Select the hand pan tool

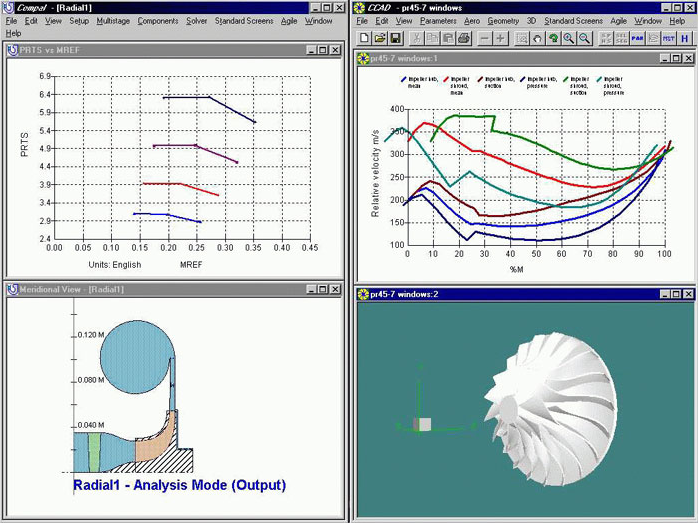pos(537,38)
